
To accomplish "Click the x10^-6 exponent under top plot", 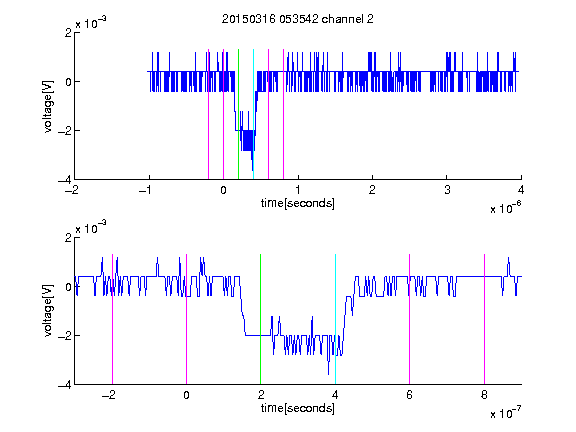I will pos(505,208).
